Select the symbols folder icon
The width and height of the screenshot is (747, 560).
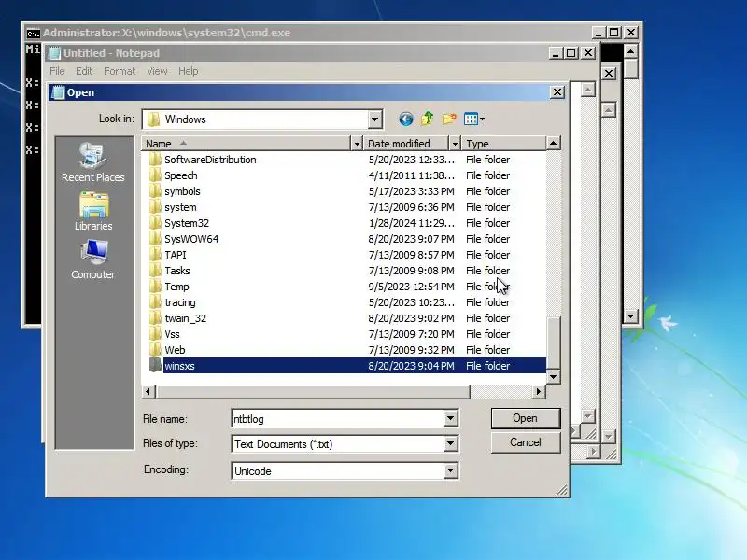(x=155, y=191)
